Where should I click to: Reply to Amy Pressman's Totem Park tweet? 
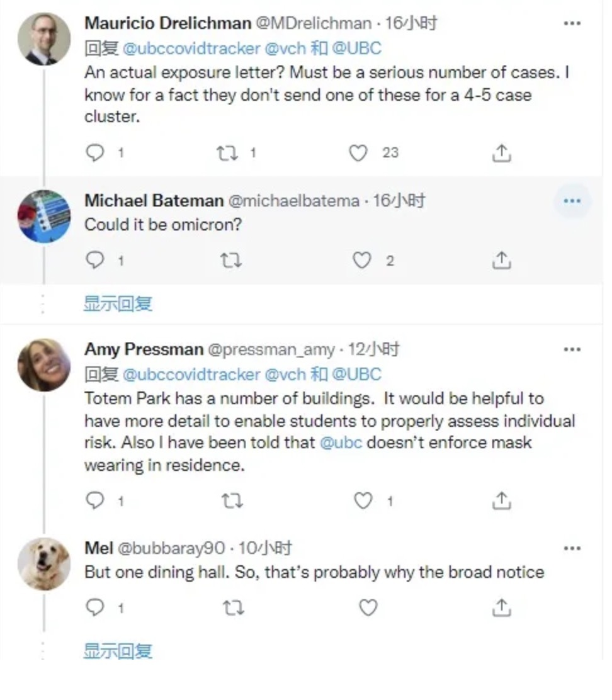(94, 501)
